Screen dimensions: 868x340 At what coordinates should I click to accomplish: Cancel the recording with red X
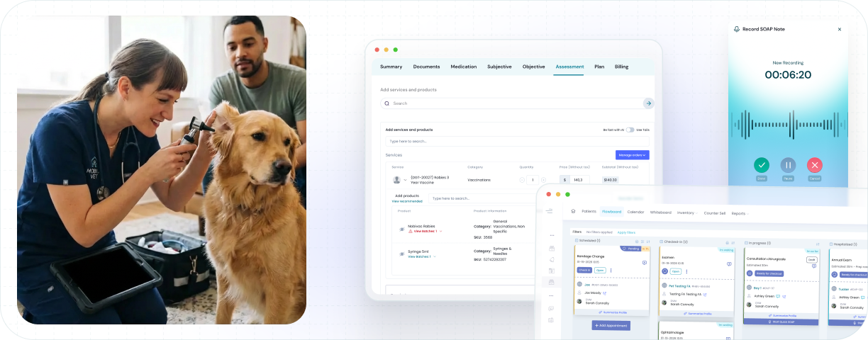[x=815, y=165]
